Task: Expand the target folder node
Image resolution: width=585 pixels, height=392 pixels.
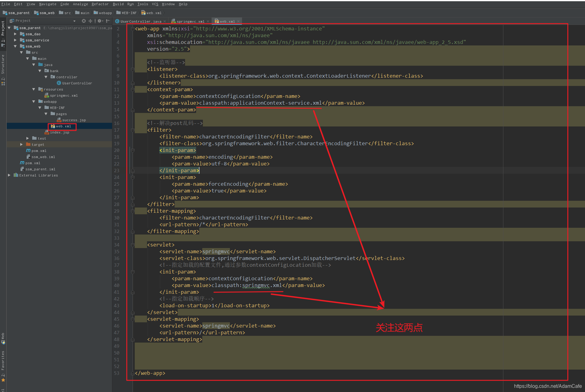Action: coord(21,144)
